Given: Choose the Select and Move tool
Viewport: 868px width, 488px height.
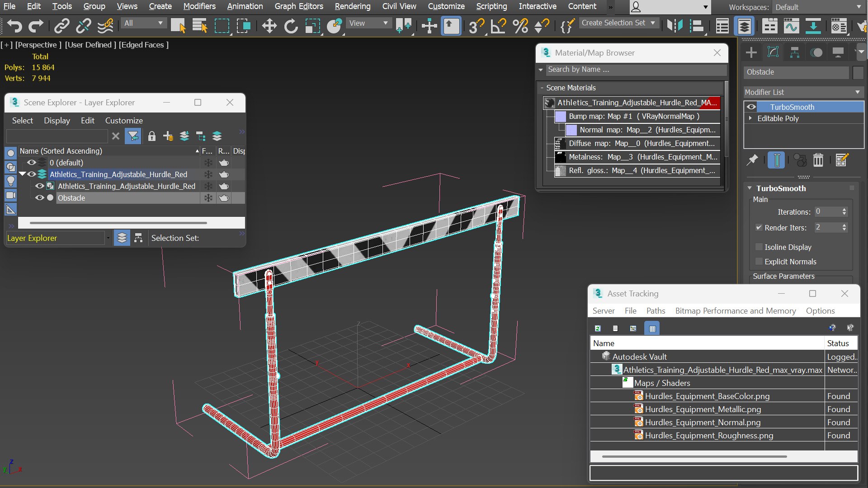Looking at the screenshot, I should click(x=269, y=26).
